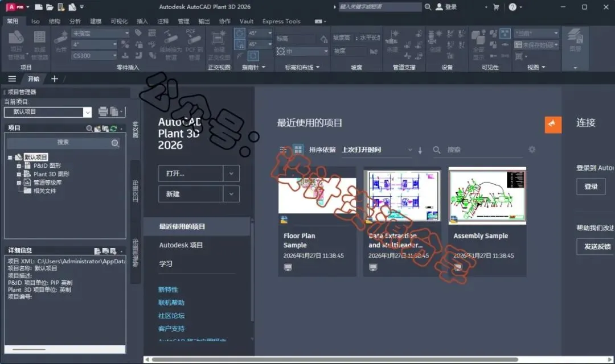The image size is (615, 364).
Task: Open the shopping cart icon in title bar
Action: [x=496, y=7]
